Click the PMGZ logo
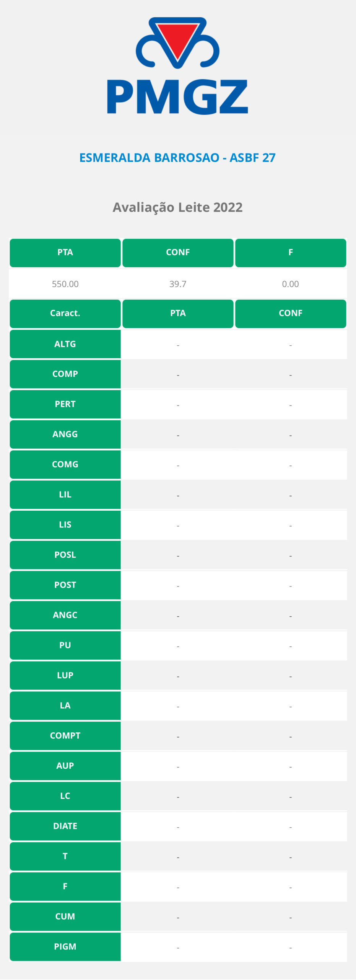Image resolution: width=356 pixels, height=980 pixels. coord(177,66)
